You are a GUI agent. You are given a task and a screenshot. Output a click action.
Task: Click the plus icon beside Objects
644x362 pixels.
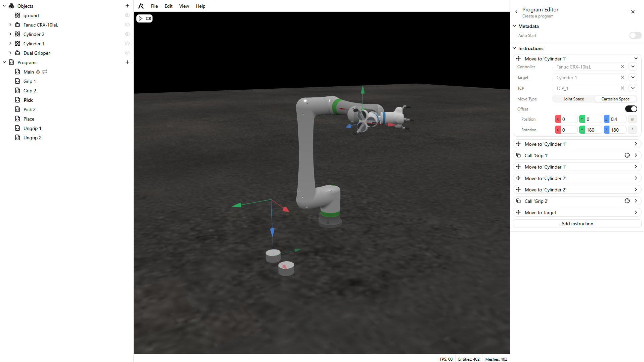pyautogui.click(x=127, y=6)
